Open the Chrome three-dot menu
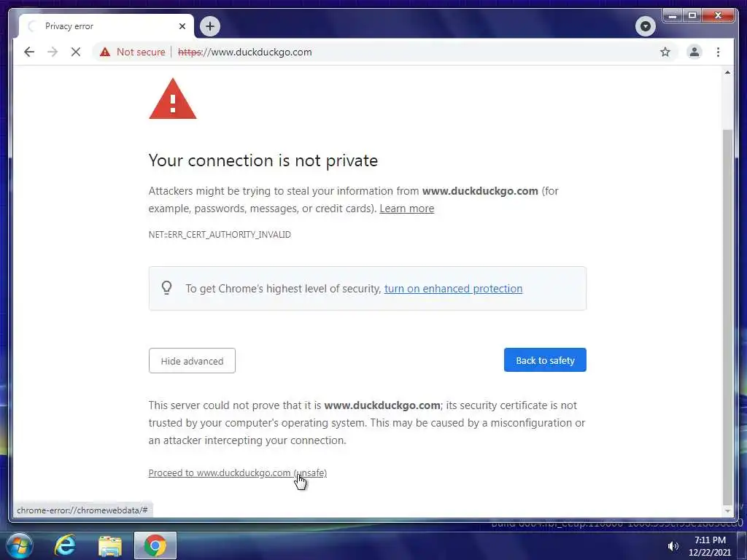 click(718, 52)
